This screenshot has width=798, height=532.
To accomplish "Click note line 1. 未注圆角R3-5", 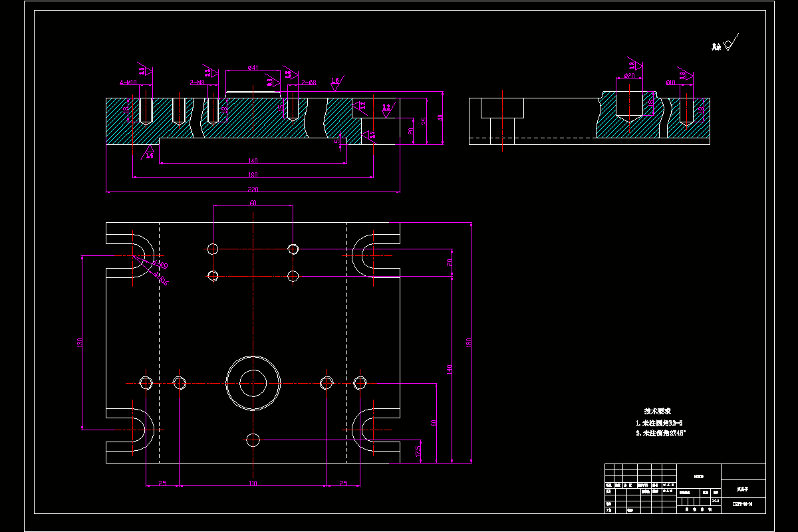I will pos(660,422).
